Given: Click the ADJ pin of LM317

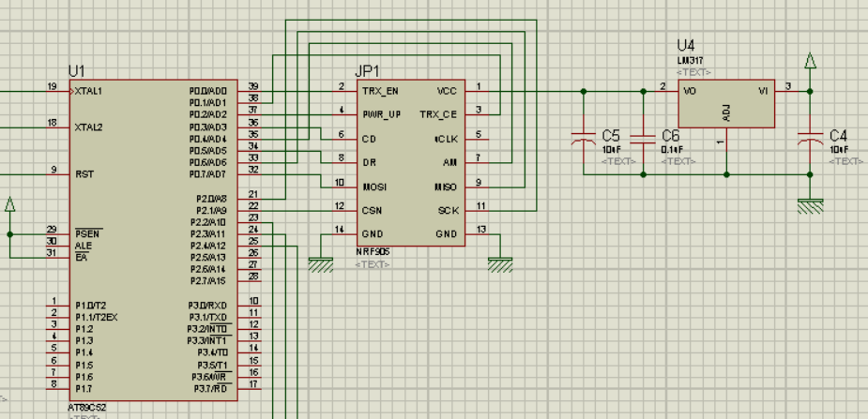Looking at the screenshot, I should [726, 142].
